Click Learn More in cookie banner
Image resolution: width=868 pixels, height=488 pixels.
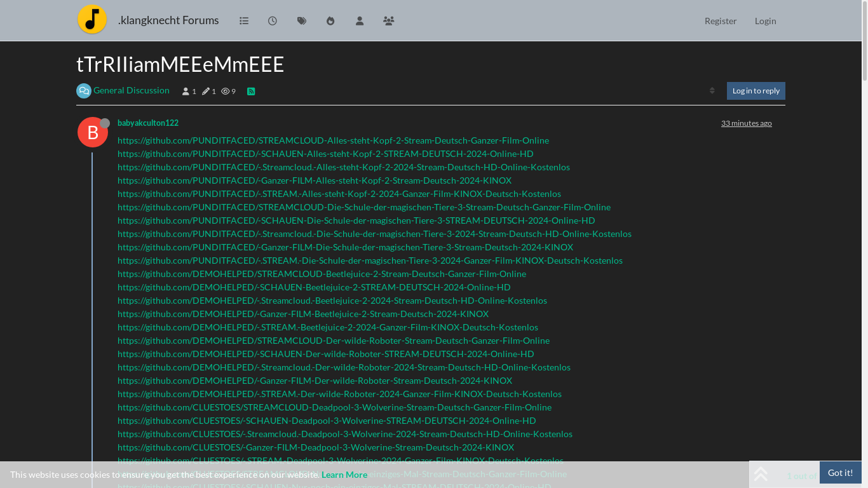coord(344,475)
